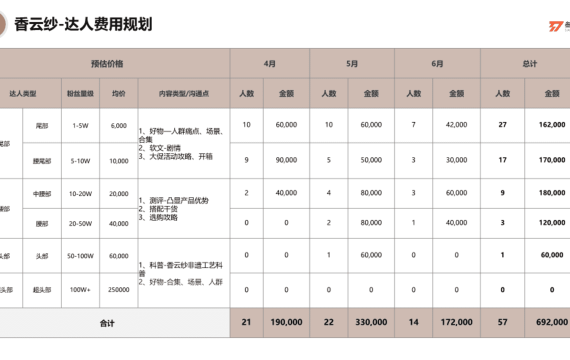Click the 330,000 May total cell

371,322
